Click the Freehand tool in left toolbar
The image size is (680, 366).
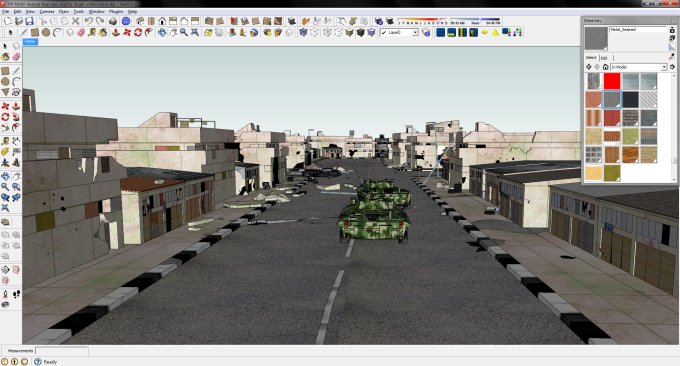pyautogui.click(x=16, y=92)
